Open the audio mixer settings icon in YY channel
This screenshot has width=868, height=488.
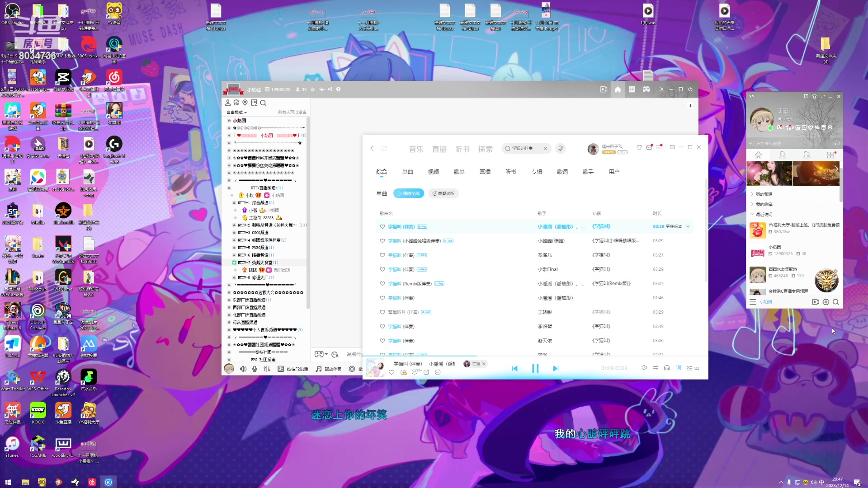click(x=267, y=369)
